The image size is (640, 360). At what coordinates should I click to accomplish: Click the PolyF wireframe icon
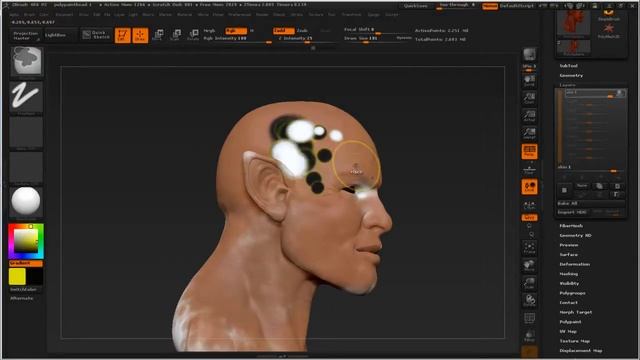529,318
